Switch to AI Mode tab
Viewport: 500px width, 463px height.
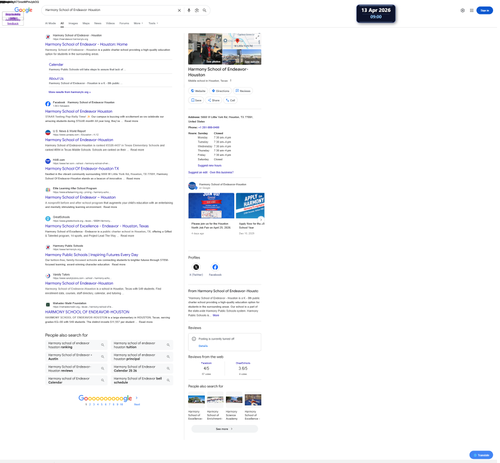click(50, 23)
